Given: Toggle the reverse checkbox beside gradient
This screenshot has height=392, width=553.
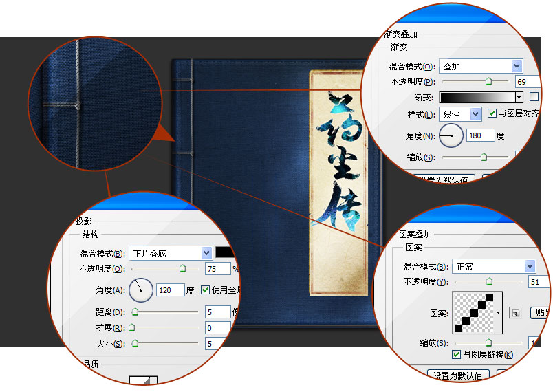Looking at the screenshot, I should pos(534,96).
